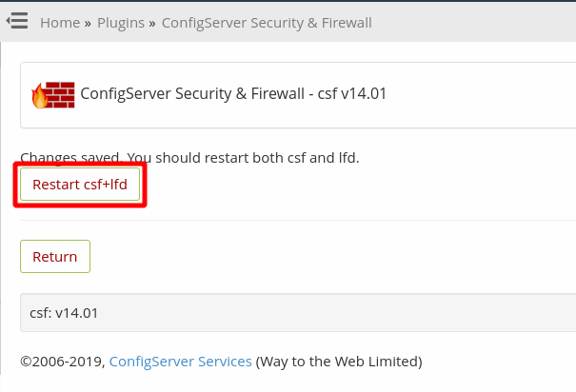The height and width of the screenshot is (392, 576).
Task: Go to Home breadcrumb
Action: tap(58, 22)
